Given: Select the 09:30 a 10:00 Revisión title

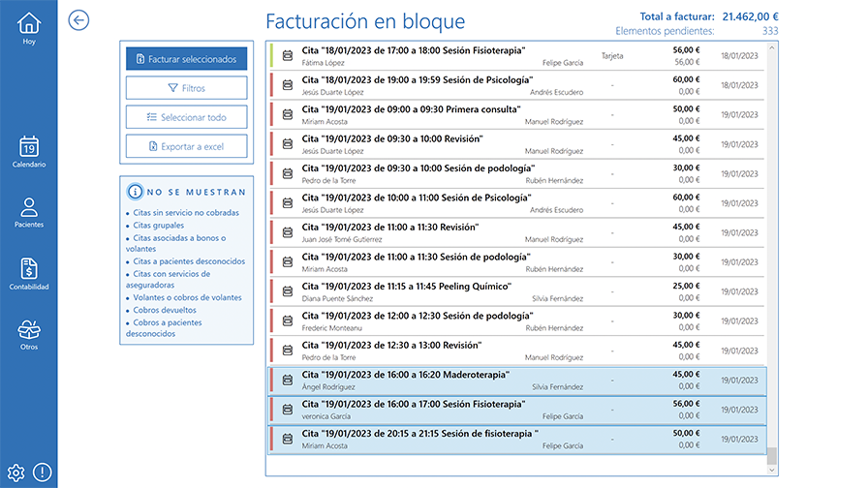Looking at the screenshot, I should tap(392, 138).
